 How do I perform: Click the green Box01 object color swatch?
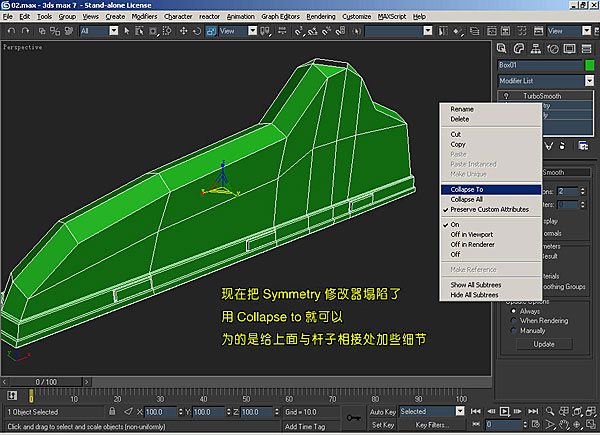click(x=589, y=65)
